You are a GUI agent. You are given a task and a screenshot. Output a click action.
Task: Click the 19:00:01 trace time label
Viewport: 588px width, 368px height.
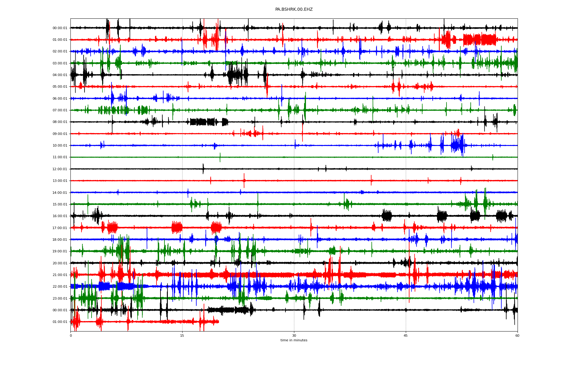click(x=60, y=251)
